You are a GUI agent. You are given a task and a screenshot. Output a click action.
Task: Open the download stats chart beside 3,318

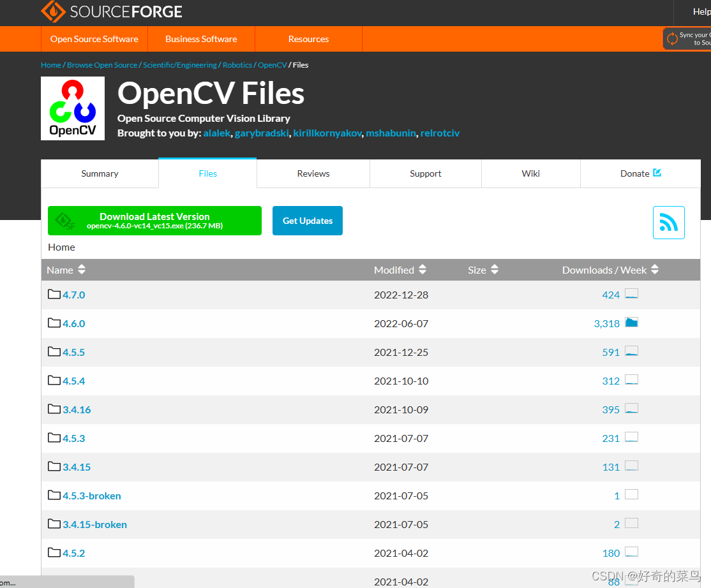point(631,322)
